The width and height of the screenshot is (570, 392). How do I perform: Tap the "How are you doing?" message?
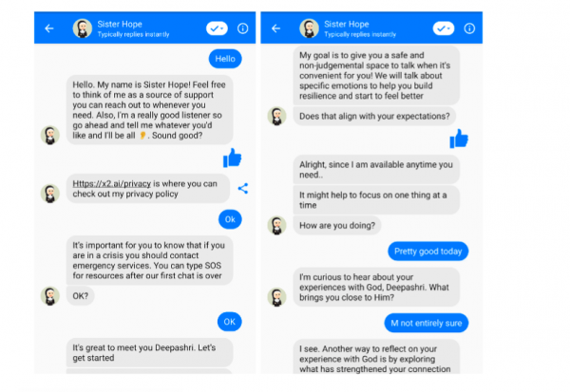tap(339, 226)
